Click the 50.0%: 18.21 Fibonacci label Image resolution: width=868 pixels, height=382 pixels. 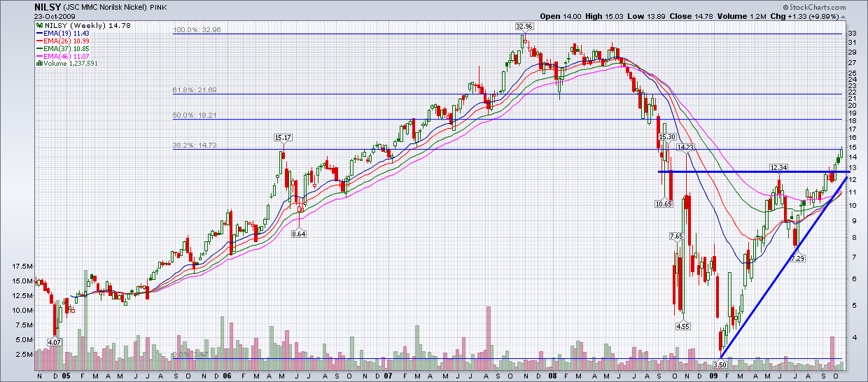[195, 115]
